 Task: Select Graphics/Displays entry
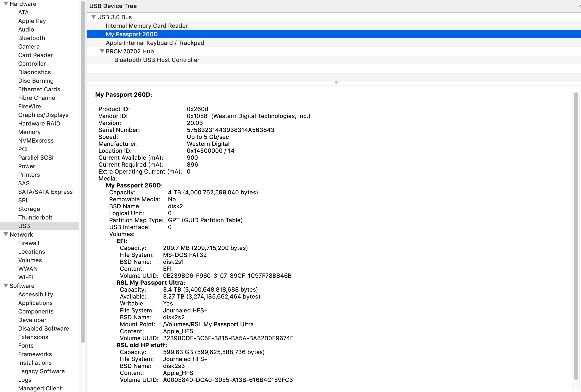click(43, 115)
